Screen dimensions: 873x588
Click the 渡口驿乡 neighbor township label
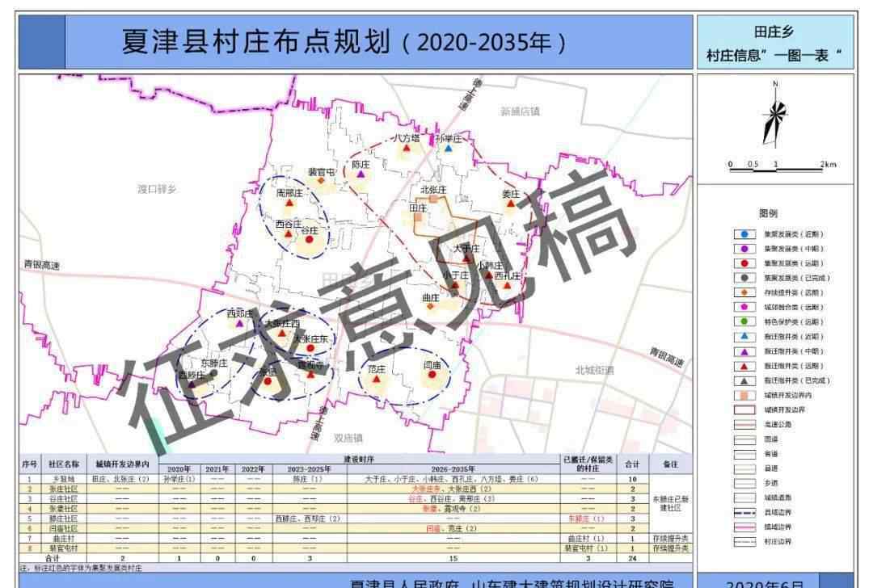click(x=157, y=189)
